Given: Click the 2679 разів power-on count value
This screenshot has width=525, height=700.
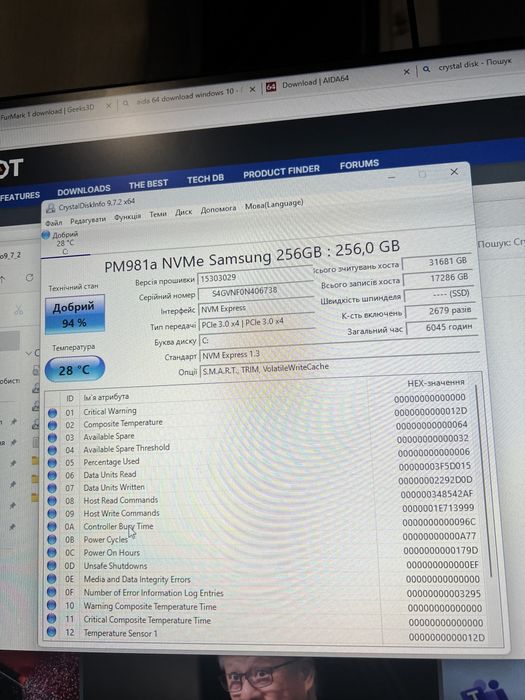Looking at the screenshot, I should [440, 311].
